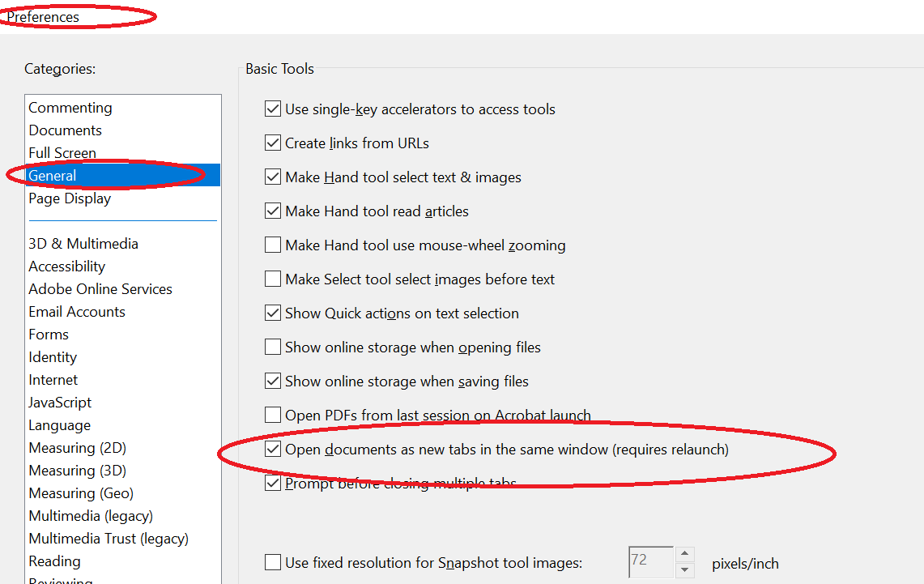This screenshot has width=924, height=584.
Task: Toggle Show Quick actions on text selection
Action: [273, 313]
